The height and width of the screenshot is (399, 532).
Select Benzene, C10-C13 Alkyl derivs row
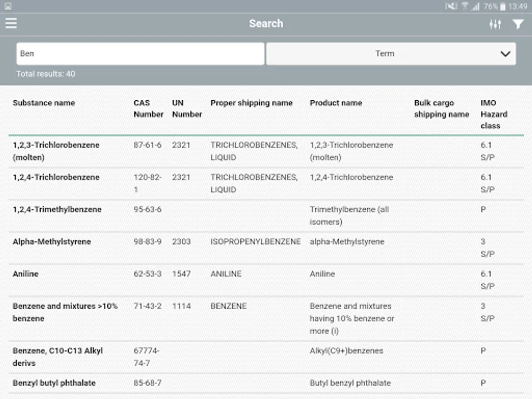(58, 357)
